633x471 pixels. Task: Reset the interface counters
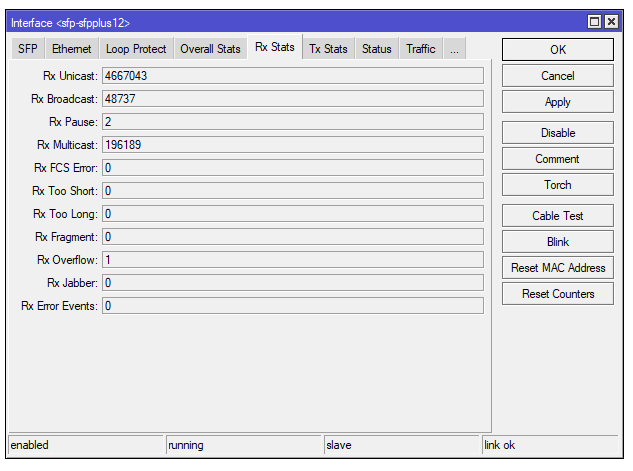[x=558, y=294]
